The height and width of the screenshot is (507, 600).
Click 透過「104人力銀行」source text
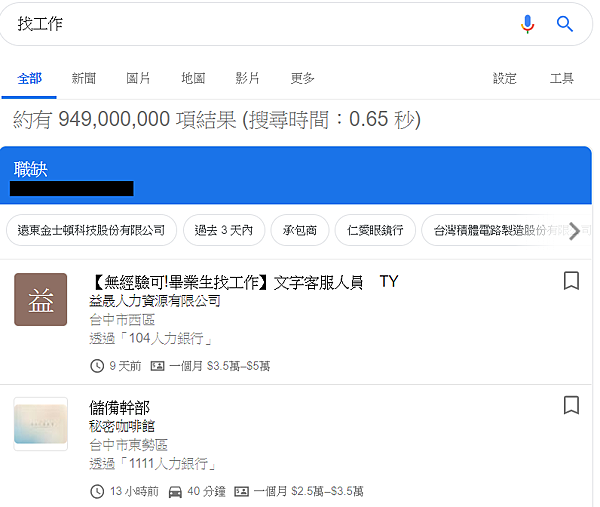tap(151, 338)
